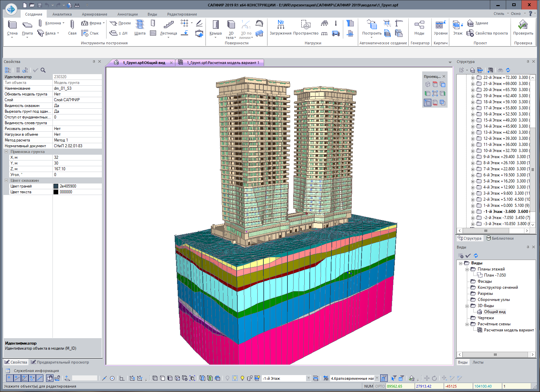Collapse the Привязка грунта property group
Viewport: 540px width, 392px height.
6,152
